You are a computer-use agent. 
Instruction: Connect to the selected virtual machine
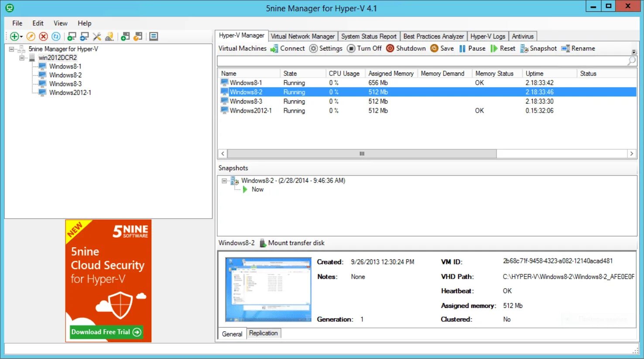pyautogui.click(x=288, y=48)
